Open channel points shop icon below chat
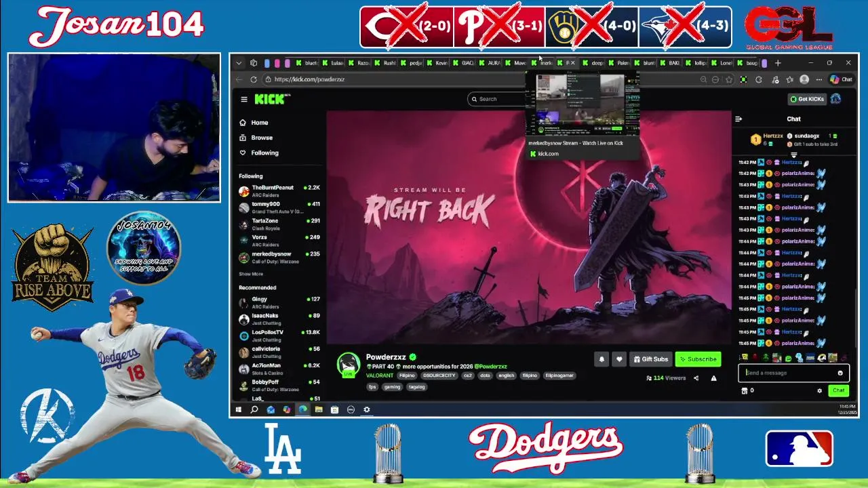 pyautogui.click(x=744, y=390)
